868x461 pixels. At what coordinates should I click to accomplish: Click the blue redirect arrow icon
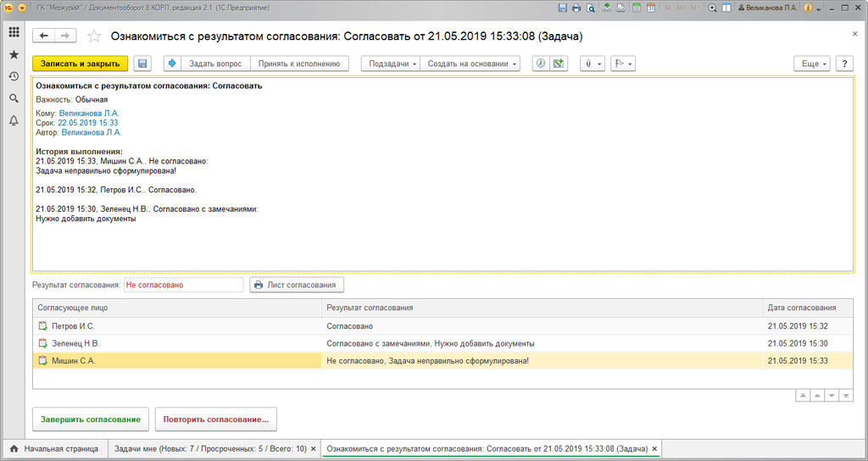(172, 64)
